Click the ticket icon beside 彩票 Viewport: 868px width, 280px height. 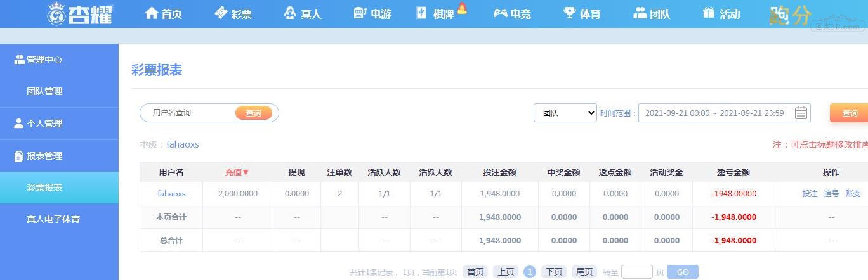click(x=221, y=13)
